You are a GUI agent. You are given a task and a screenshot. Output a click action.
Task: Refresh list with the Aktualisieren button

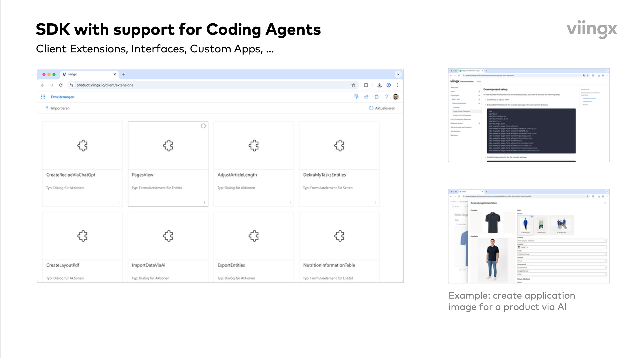pyautogui.click(x=382, y=108)
